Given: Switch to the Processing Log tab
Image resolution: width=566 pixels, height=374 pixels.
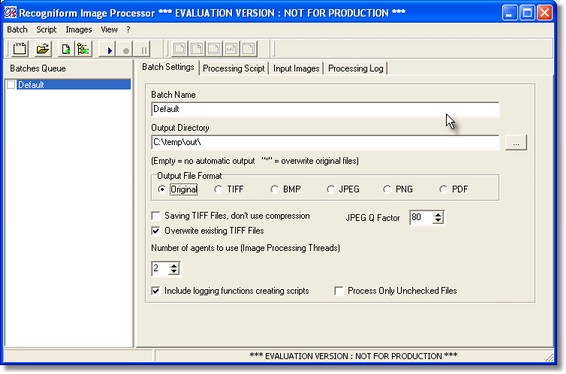Looking at the screenshot, I should point(356,68).
